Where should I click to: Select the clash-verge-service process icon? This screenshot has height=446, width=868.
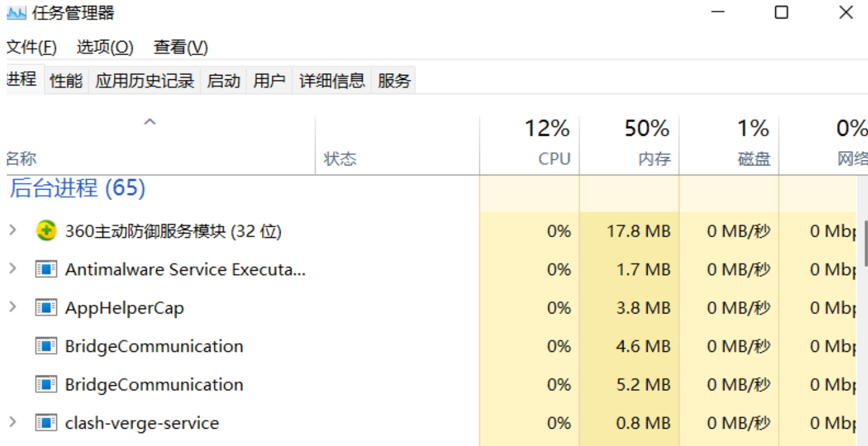pyautogui.click(x=46, y=423)
